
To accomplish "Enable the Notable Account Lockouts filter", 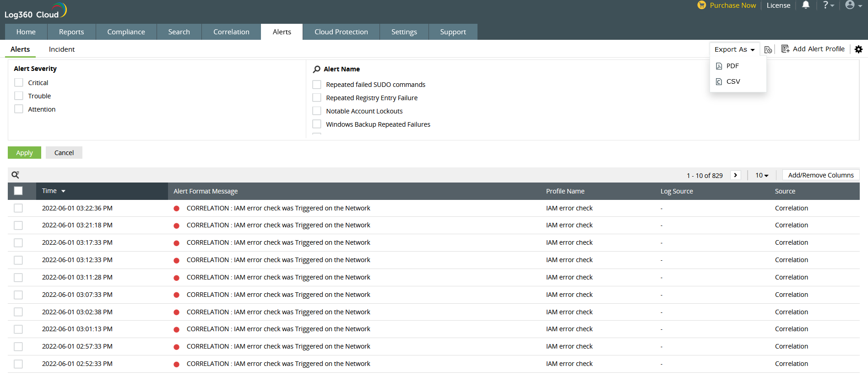I will click(317, 111).
